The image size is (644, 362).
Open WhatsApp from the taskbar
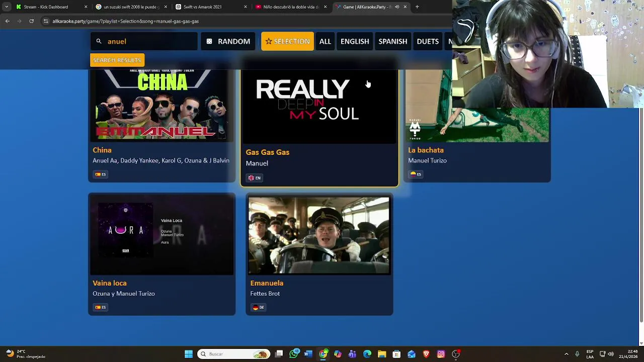[x=294, y=354]
